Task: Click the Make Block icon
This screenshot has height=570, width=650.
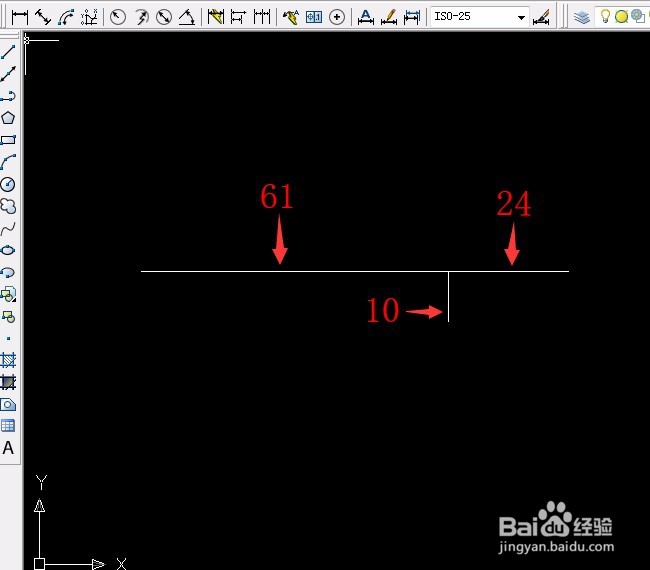Action: tap(8, 317)
